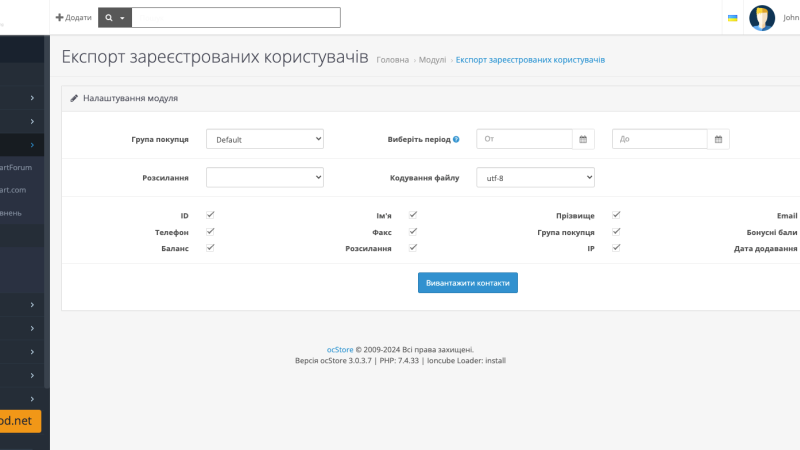Toggle the Телефон checkbox

(x=210, y=232)
